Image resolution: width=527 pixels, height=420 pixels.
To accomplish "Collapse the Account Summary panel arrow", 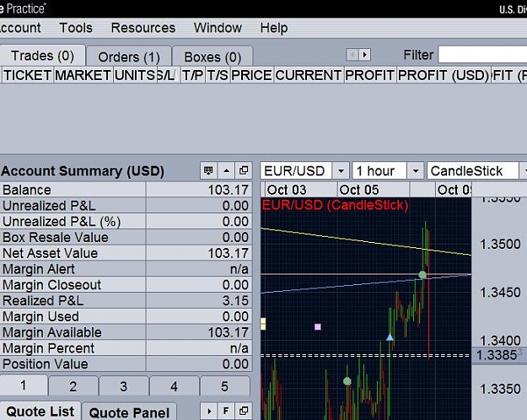I will pos(226,170).
